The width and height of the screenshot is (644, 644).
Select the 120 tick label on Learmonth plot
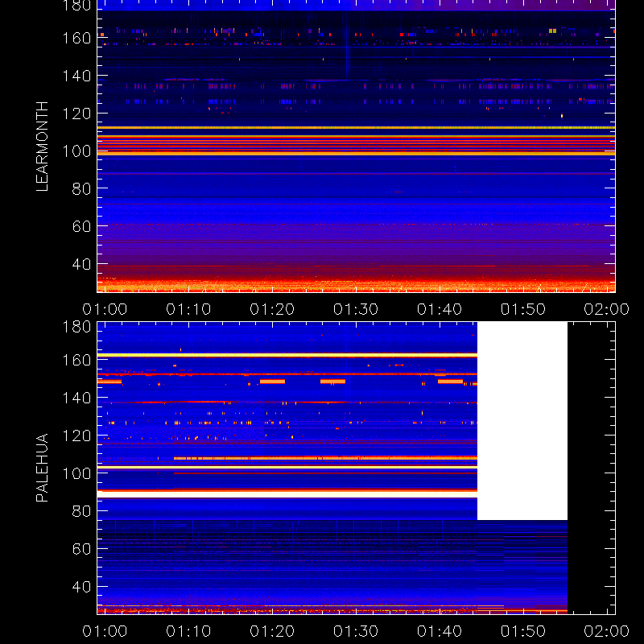point(76,114)
